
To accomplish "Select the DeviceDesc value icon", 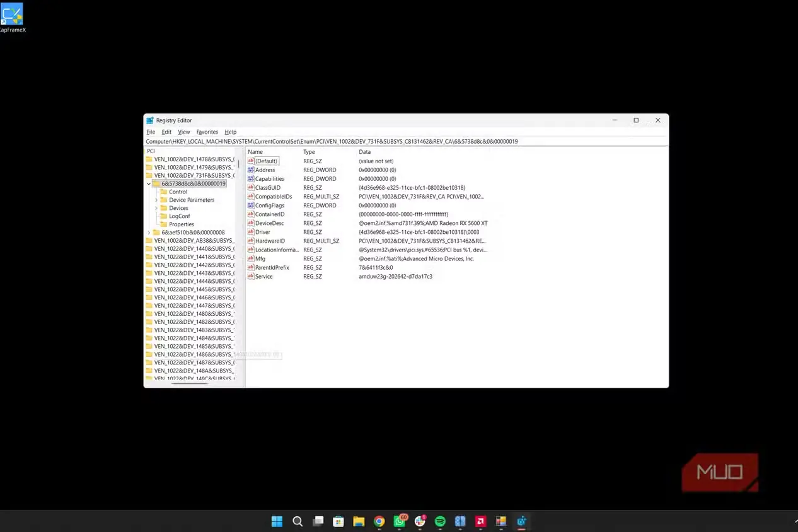I will (x=251, y=223).
